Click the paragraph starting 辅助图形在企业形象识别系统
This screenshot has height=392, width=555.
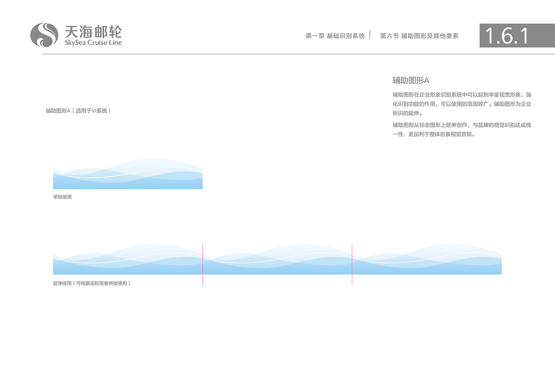[x=462, y=104]
